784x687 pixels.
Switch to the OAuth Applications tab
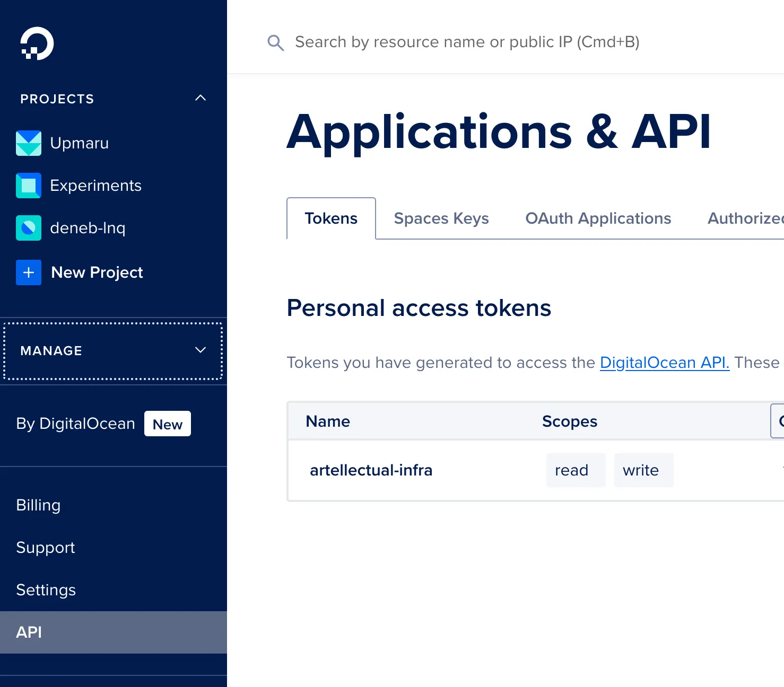[x=598, y=218]
